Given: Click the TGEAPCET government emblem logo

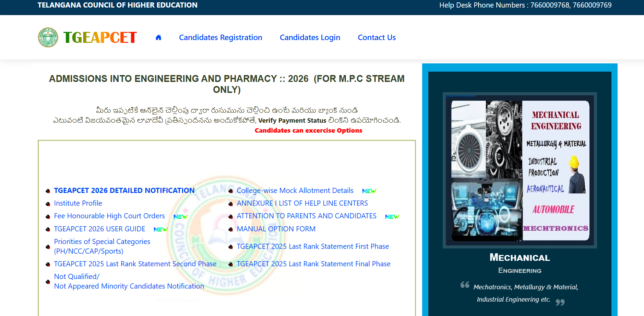Looking at the screenshot, I should 48,37.
